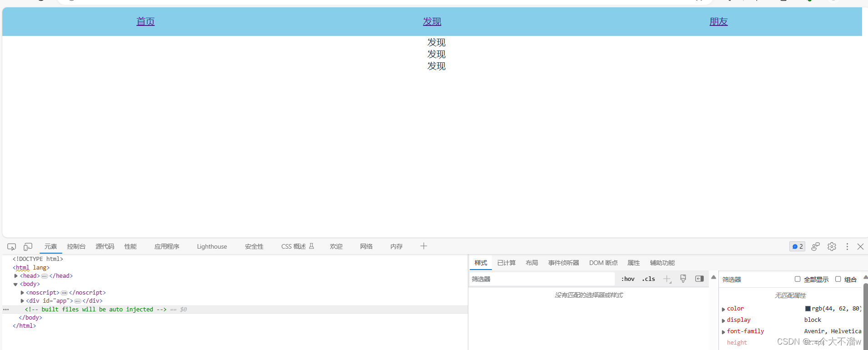Open the 辅助功能 tab
The height and width of the screenshot is (350, 868).
(662, 263)
